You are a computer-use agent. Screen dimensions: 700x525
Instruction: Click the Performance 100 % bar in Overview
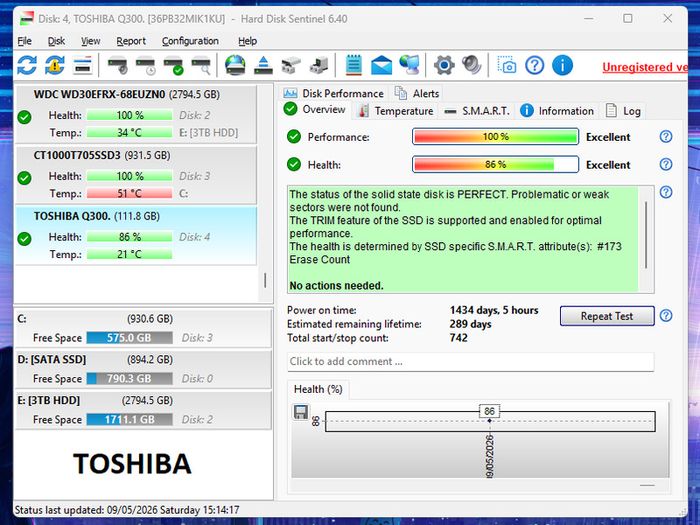click(x=496, y=137)
